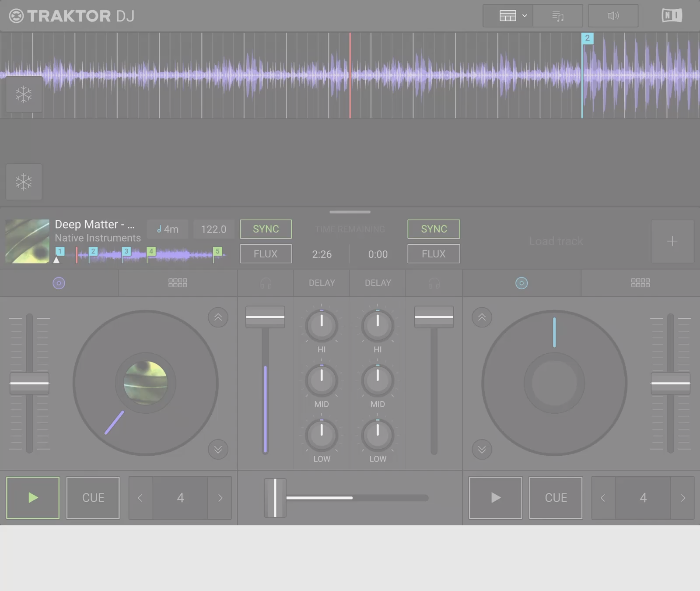Jump to cue marker 1 in track overview
This screenshot has width=700, height=591.
coord(60,251)
